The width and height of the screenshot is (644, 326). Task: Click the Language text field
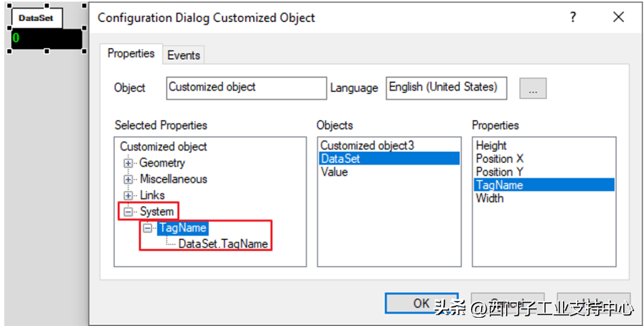446,87
